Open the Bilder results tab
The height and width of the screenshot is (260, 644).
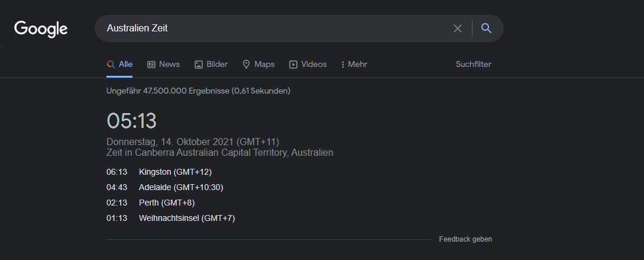(x=217, y=65)
